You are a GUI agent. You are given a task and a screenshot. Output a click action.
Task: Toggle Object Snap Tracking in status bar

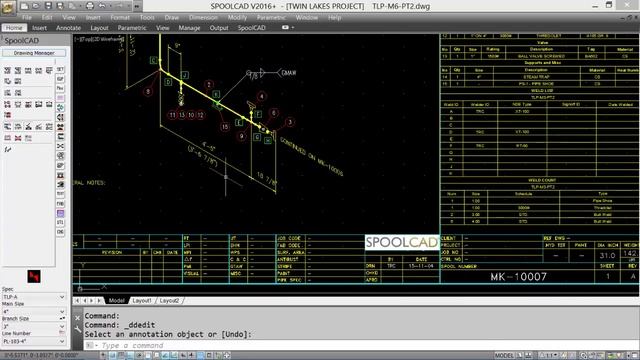[x=164, y=356]
